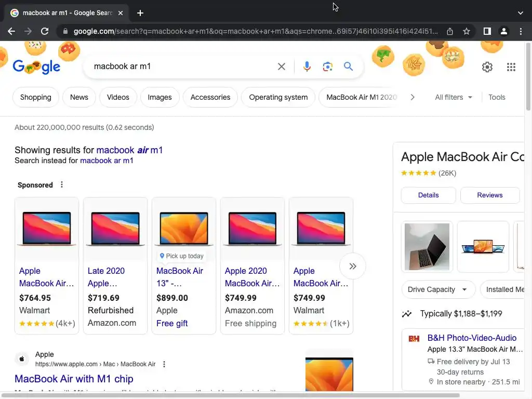The image size is (532, 399).
Task: View site info lock icon
Action: pyautogui.click(x=65, y=31)
